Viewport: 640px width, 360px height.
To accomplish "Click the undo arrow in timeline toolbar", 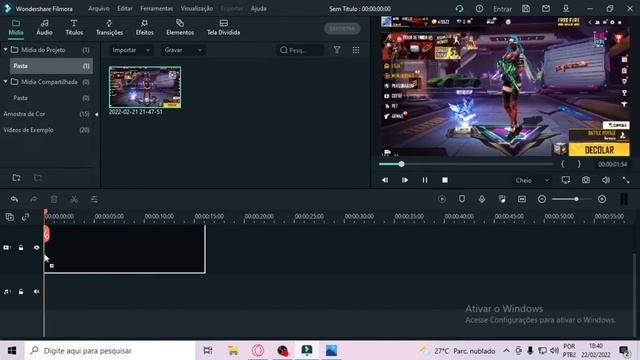I will 14,199.
